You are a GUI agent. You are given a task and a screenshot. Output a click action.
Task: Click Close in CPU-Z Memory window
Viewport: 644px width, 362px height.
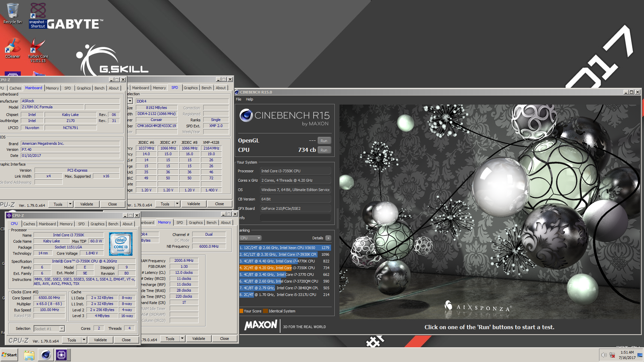click(x=224, y=339)
